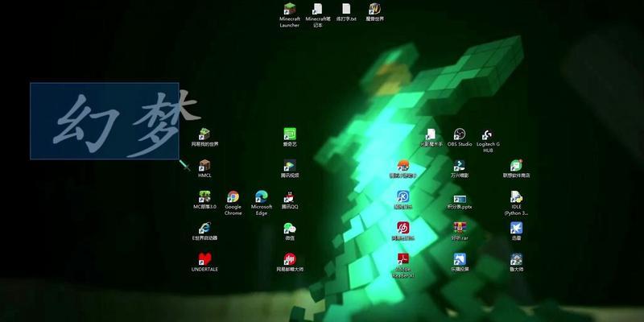This screenshot has height=322, width=644.
Task: Select the Microsoft Edge shortcut
Action: [262, 203]
